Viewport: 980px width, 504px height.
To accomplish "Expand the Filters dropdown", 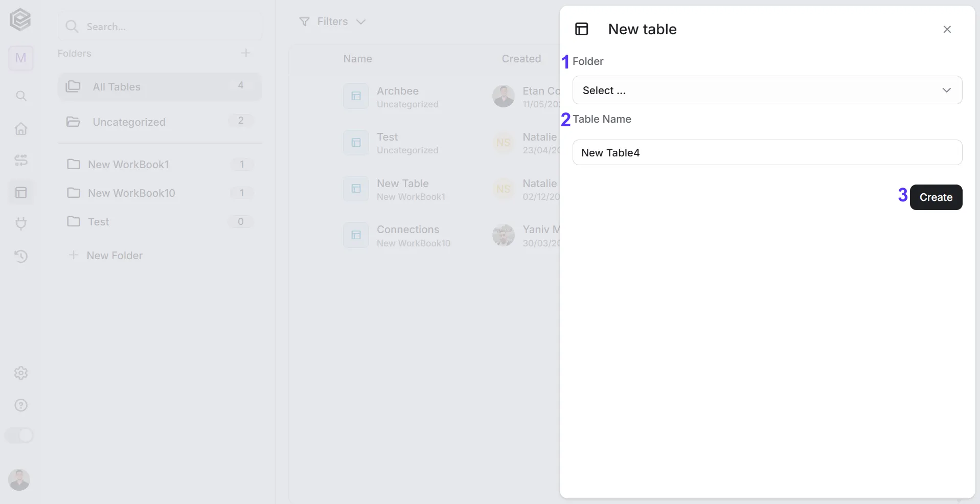I will (333, 21).
